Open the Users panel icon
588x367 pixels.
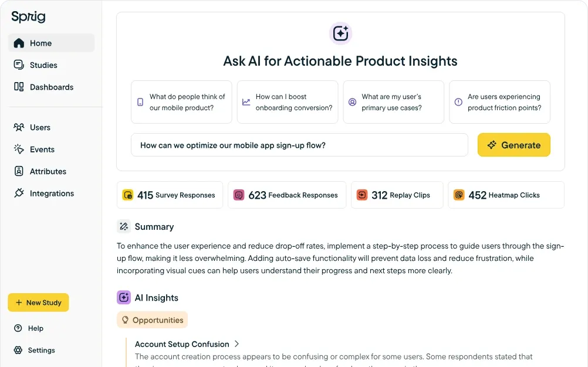(x=18, y=127)
